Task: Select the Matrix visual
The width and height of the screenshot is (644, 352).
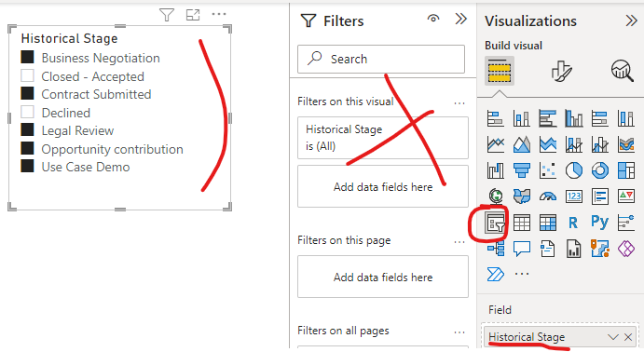Action: [x=547, y=223]
